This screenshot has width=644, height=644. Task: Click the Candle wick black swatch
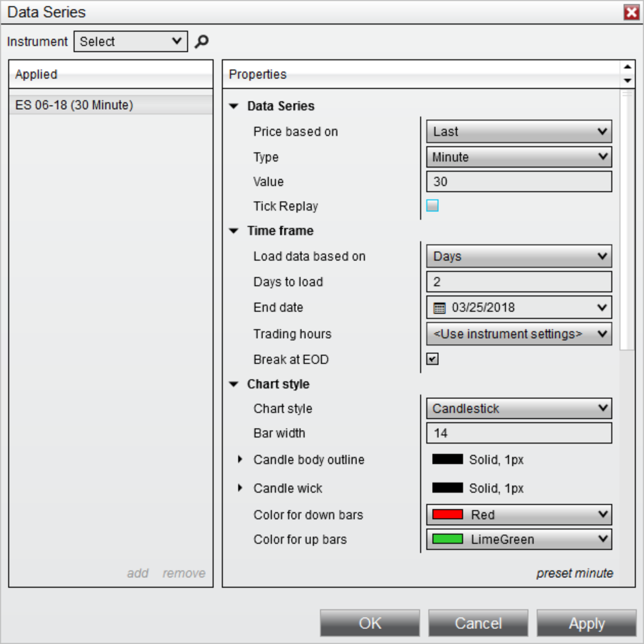pos(447,488)
